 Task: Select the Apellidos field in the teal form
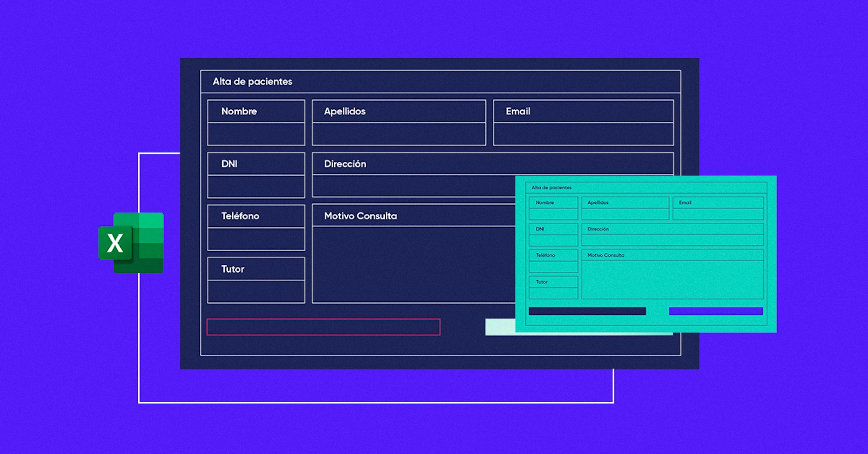coord(625,214)
